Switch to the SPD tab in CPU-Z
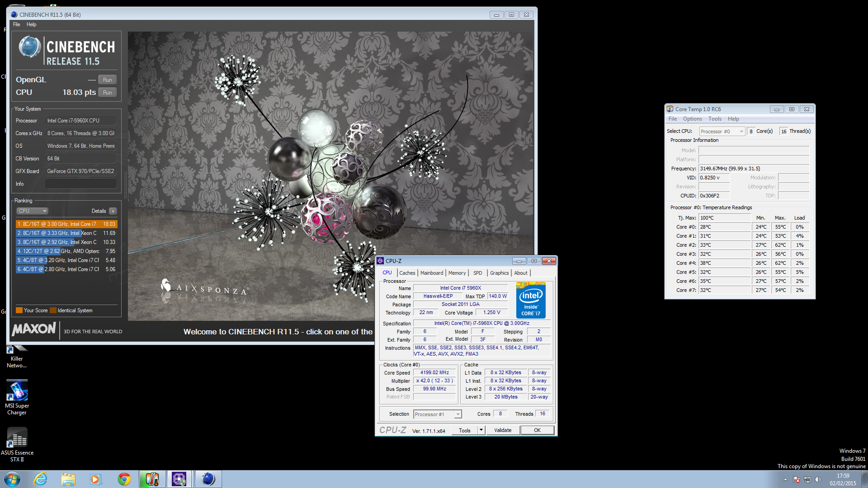The width and height of the screenshot is (868, 488). click(x=477, y=273)
